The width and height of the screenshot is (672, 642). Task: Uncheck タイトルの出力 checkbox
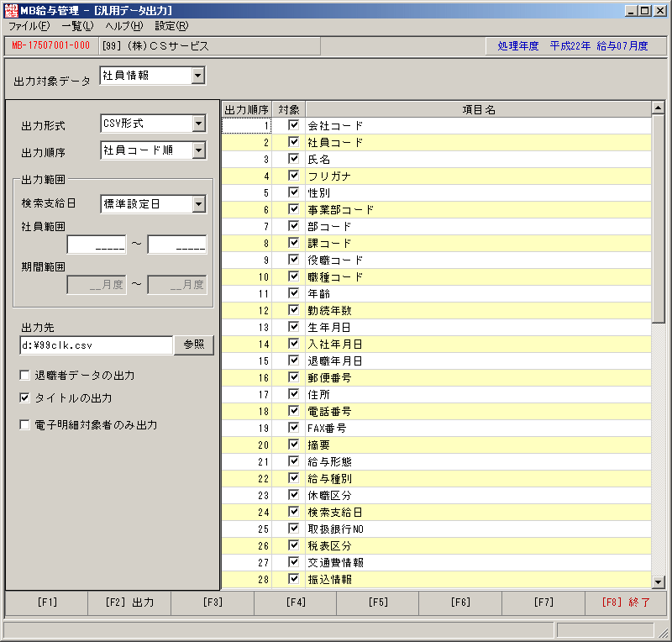(25, 398)
